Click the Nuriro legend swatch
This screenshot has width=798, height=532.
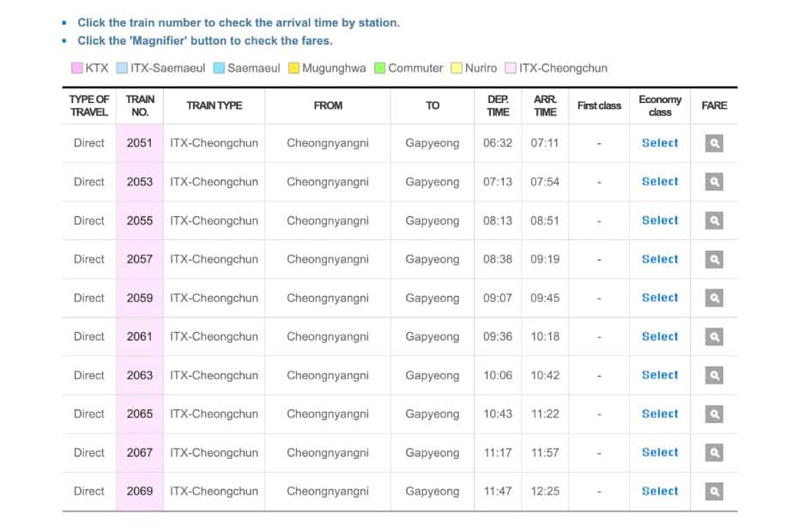pos(456,69)
